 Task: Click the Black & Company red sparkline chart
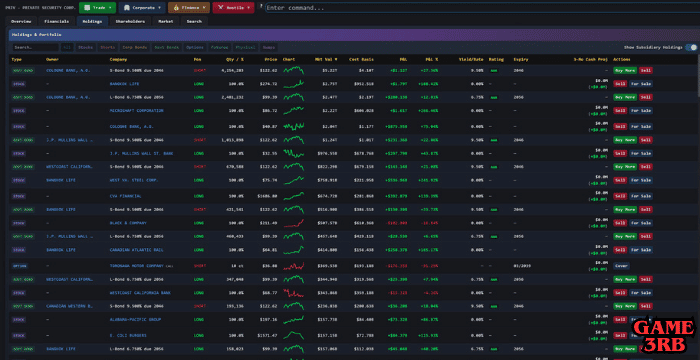click(x=293, y=223)
